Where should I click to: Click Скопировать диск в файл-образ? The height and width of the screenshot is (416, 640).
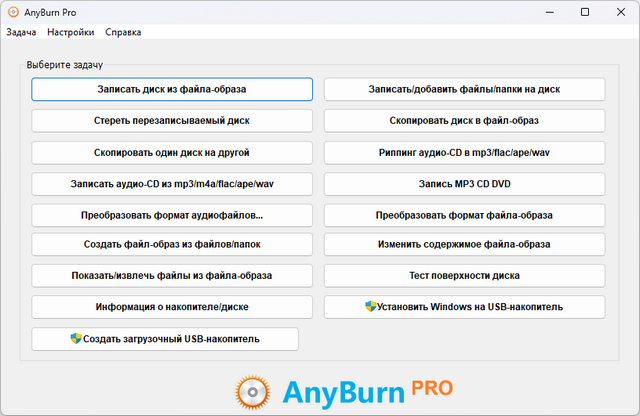tap(464, 121)
